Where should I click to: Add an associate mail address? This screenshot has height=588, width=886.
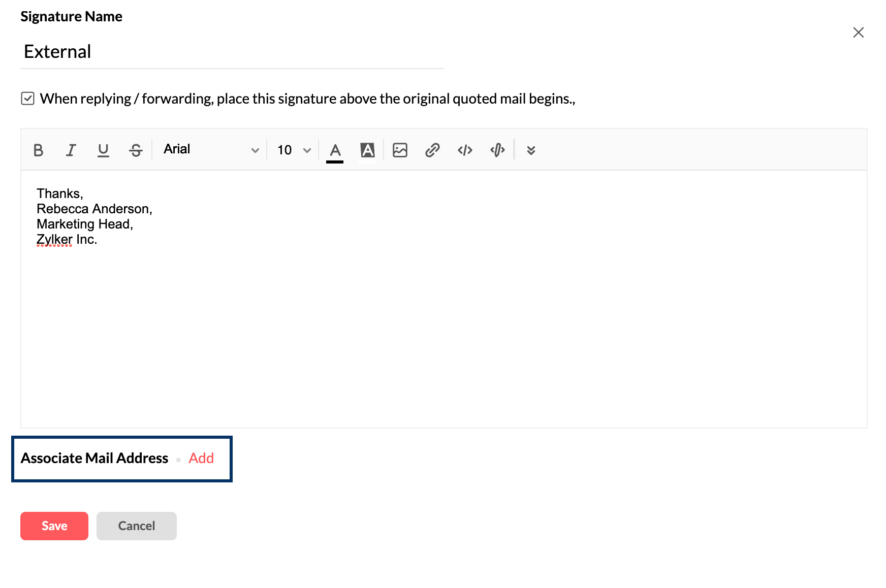point(201,458)
